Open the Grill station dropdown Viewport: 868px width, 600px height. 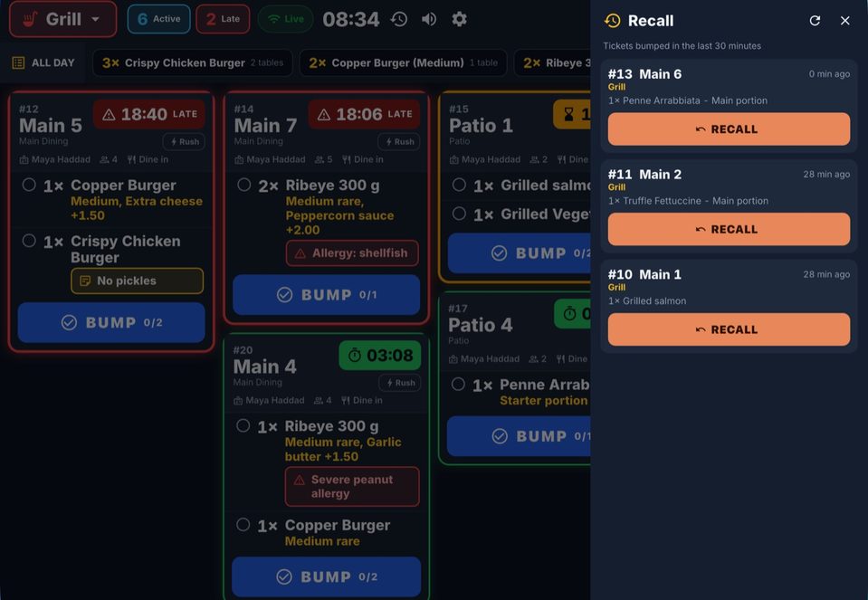pyautogui.click(x=63, y=19)
